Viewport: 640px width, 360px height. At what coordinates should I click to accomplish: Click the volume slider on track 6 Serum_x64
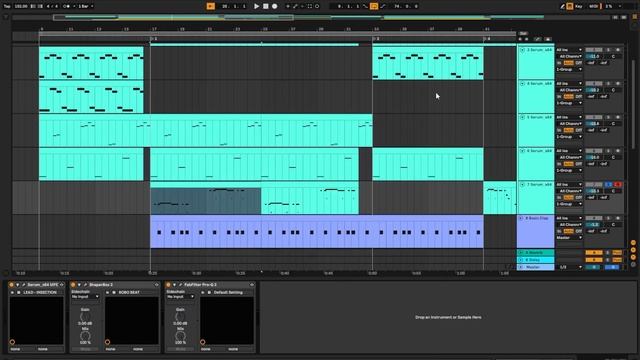pyautogui.click(x=594, y=157)
